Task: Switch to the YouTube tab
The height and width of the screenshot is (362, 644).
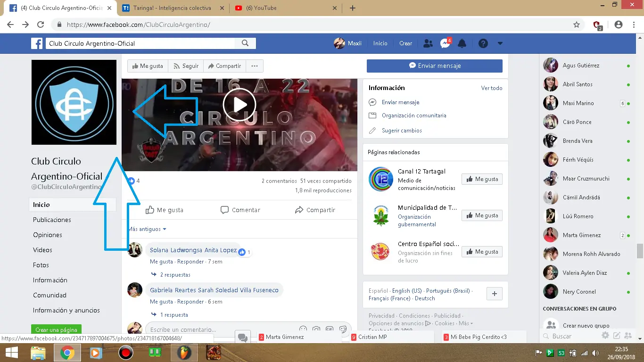Action: [x=287, y=8]
